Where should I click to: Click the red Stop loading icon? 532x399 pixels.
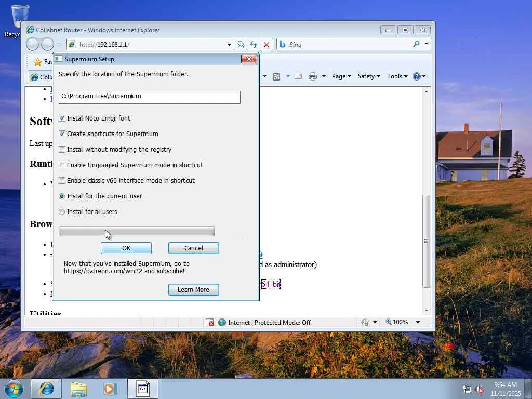[267, 45]
